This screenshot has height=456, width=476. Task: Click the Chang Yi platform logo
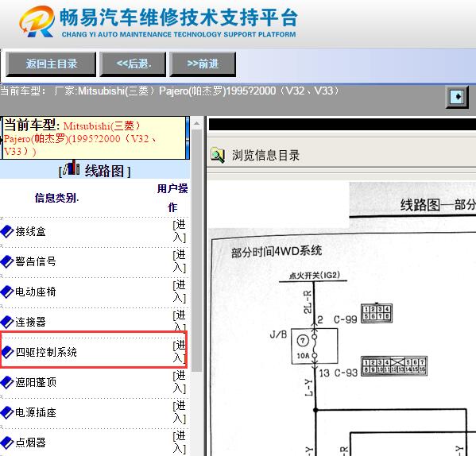pyautogui.click(x=37, y=21)
